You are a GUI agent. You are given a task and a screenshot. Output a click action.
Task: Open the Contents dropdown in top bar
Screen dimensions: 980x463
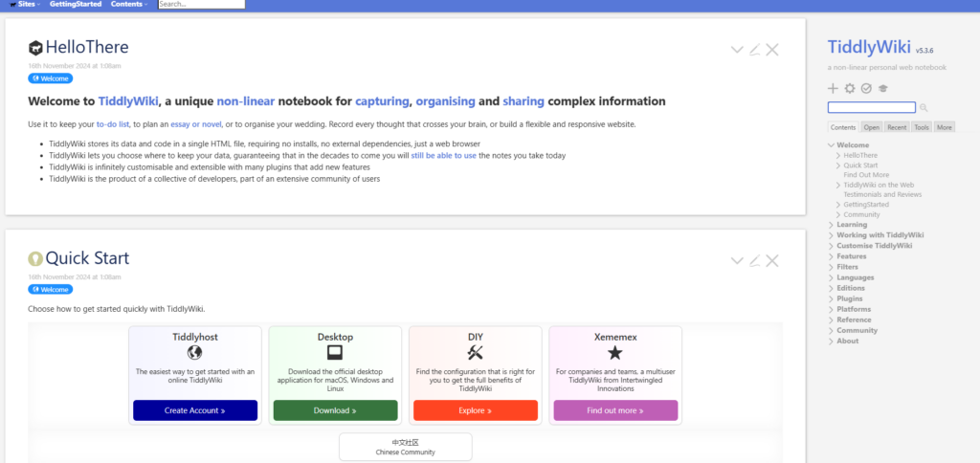pos(128,5)
